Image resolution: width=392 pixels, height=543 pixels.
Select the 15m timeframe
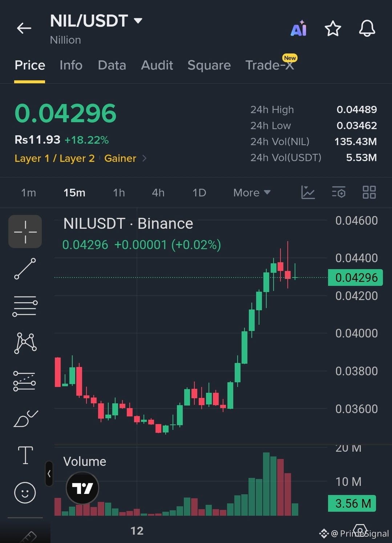click(x=74, y=192)
